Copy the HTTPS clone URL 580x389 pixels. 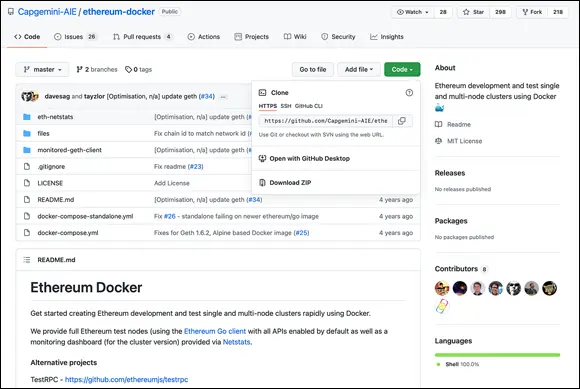coord(402,121)
